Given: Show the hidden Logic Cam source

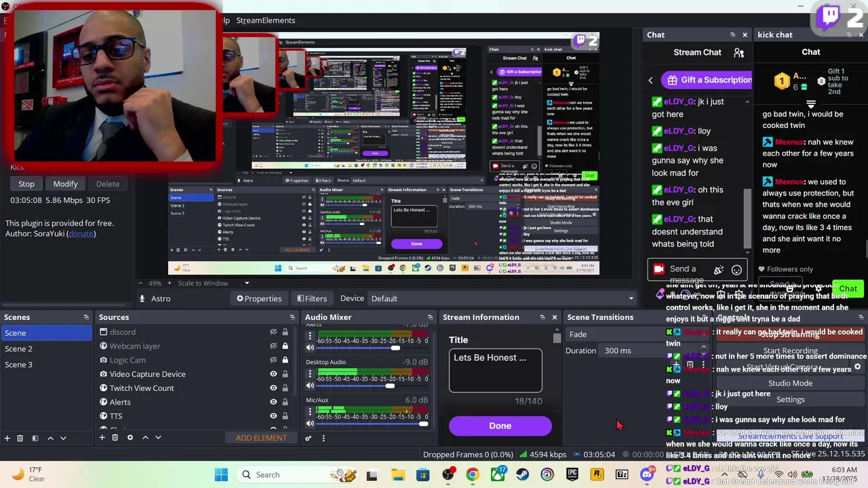Looking at the screenshot, I should tap(273, 360).
